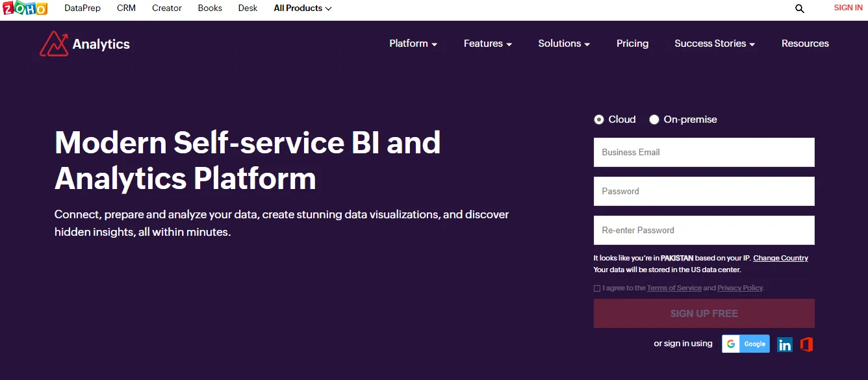This screenshot has height=380, width=868.
Task: Sign in with LinkedIn icon
Action: [785, 344]
